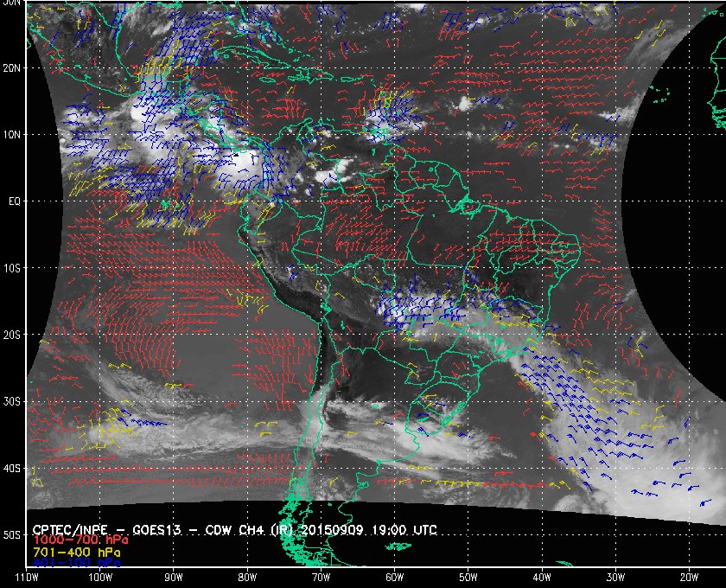Screen dimensions: 726x588
Task: Click the 10N latitude label
Action: [11, 134]
